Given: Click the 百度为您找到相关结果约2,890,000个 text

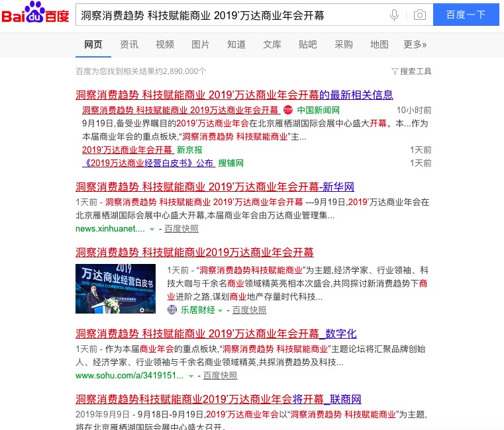Looking at the screenshot, I should click(141, 71).
